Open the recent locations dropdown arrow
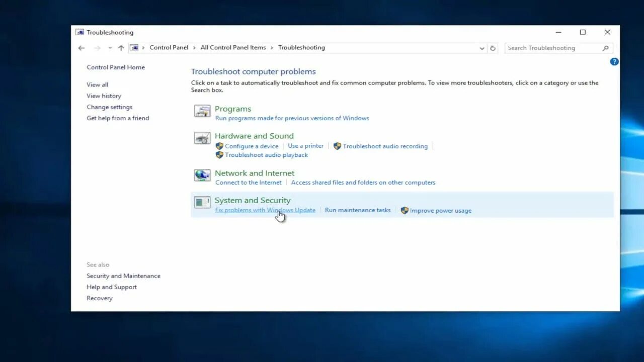This screenshot has width=644, height=362. click(110, 48)
